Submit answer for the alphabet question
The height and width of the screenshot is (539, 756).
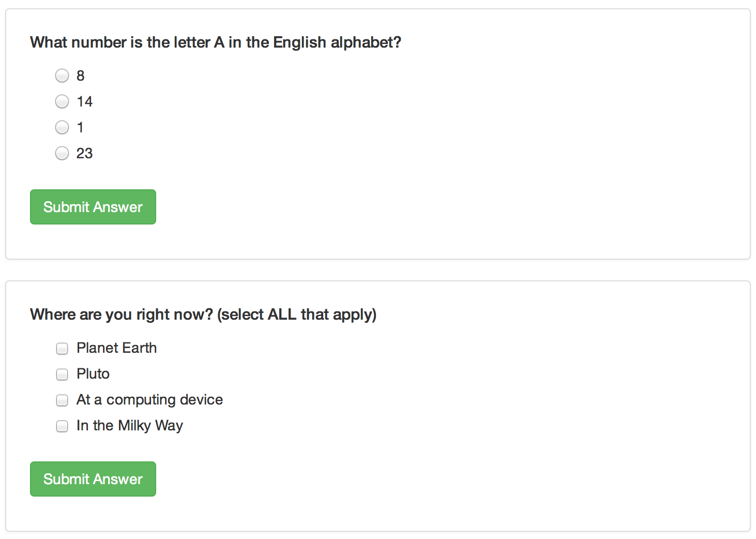(x=93, y=207)
